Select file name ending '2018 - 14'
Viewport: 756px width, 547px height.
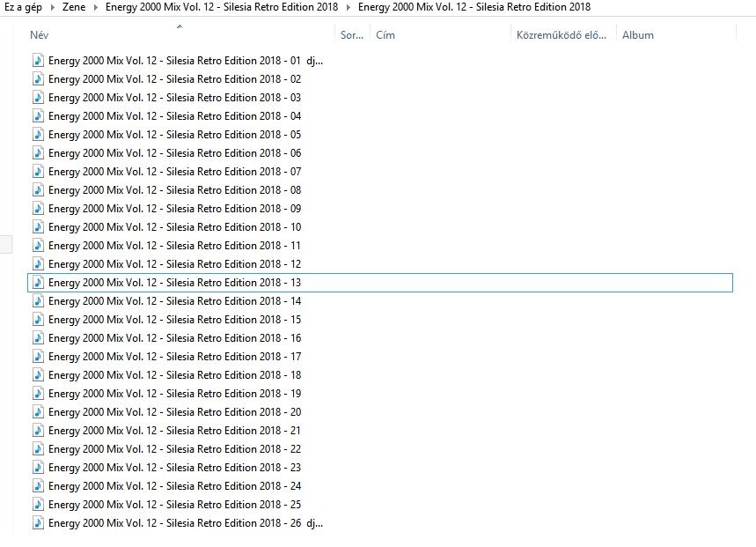(174, 300)
